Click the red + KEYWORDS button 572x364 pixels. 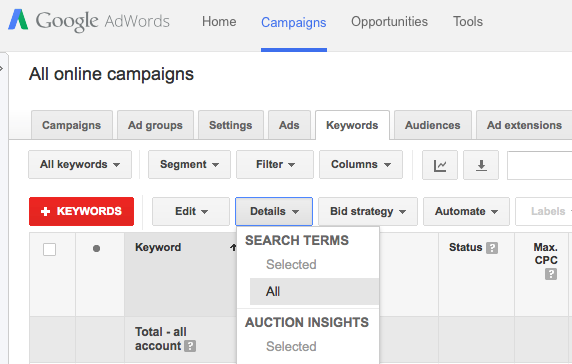81,212
